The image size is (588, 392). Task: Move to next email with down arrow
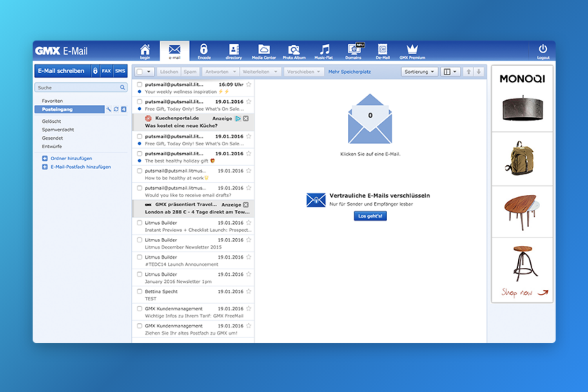[479, 72]
